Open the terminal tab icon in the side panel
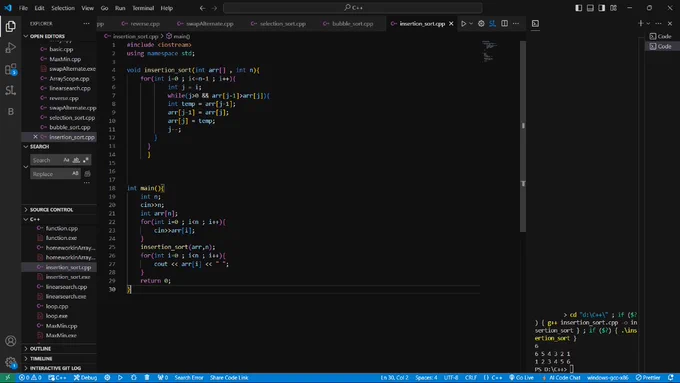This screenshot has height=383, width=680. click(x=535, y=23)
